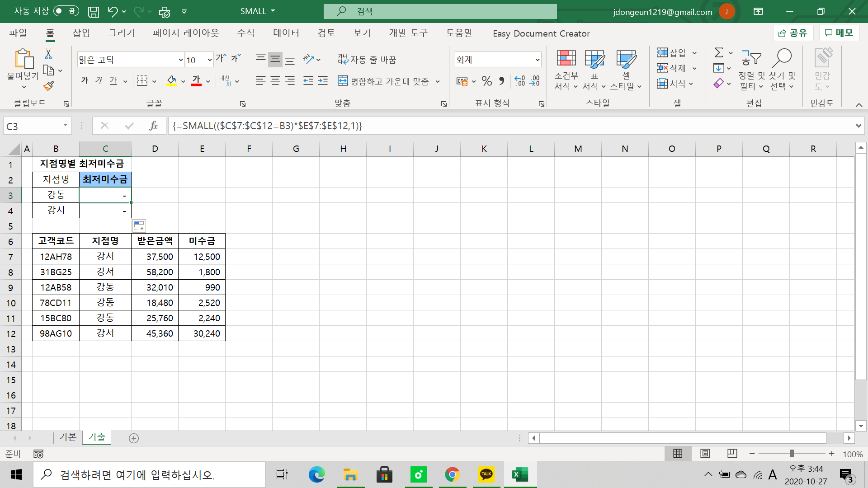Click the Conditional Formatting icon
The image size is (868, 488).
tap(566, 59)
